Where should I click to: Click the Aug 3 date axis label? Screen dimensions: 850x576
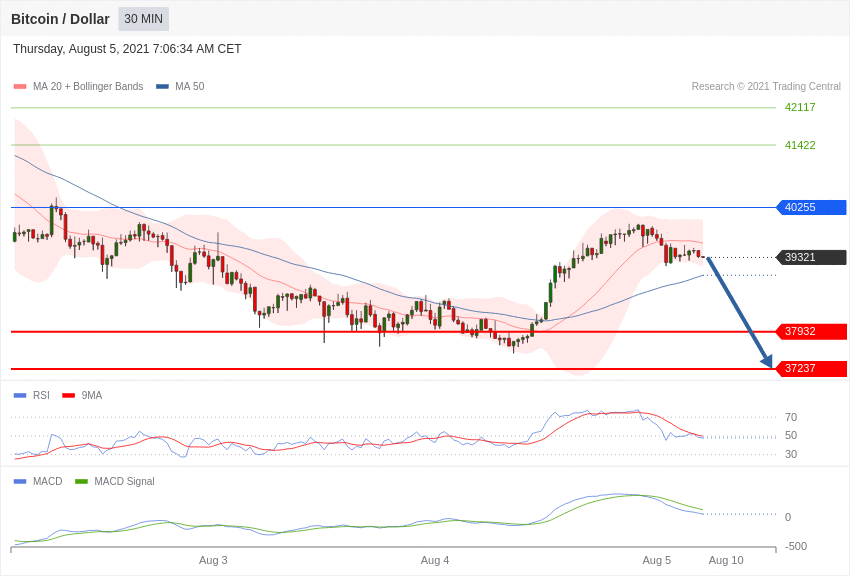coord(213,560)
